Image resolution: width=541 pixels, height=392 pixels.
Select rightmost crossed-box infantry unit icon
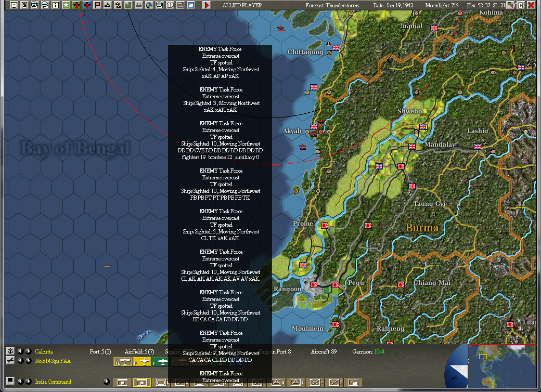click(x=334, y=382)
